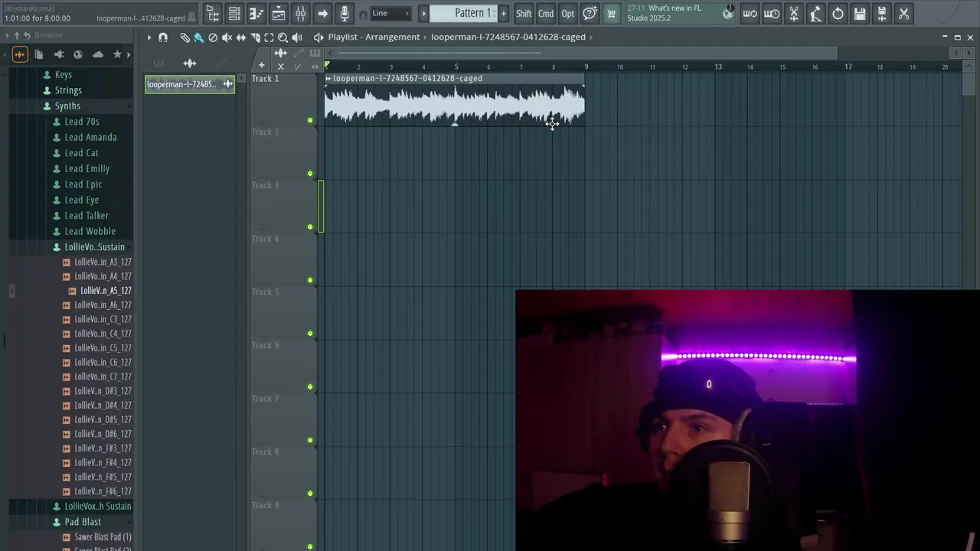The height and width of the screenshot is (551, 980).
Task: Select the Draw pencil tool
Action: (x=185, y=37)
